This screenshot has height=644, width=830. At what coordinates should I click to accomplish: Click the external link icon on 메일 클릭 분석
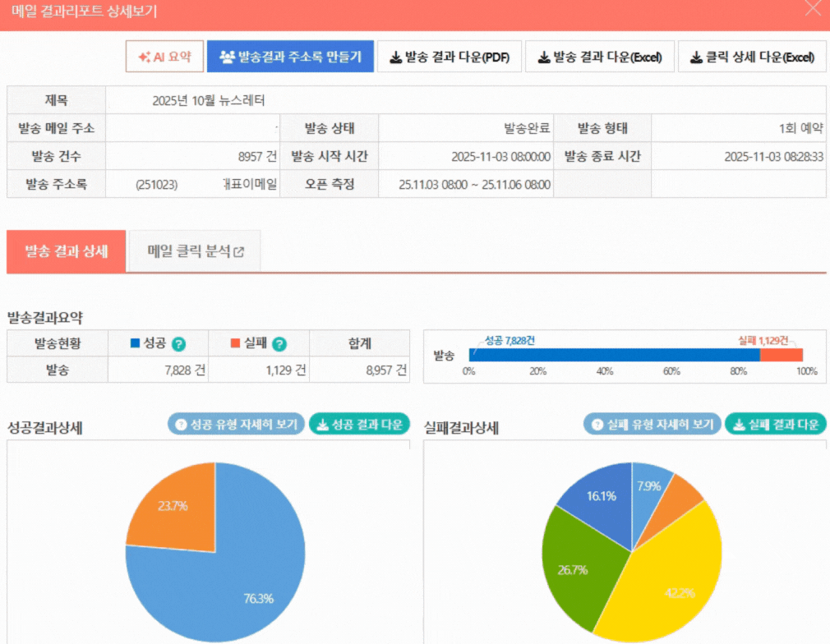pos(239,252)
